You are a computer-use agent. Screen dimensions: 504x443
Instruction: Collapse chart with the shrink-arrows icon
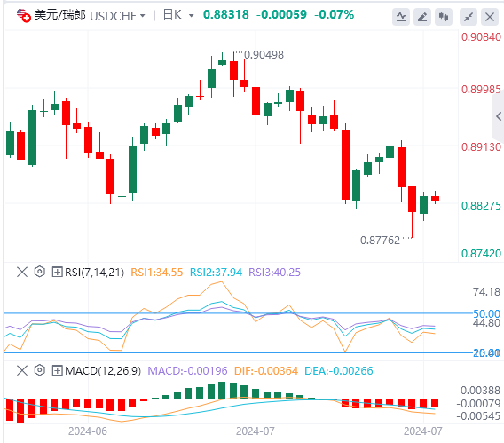tap(469, 17)
